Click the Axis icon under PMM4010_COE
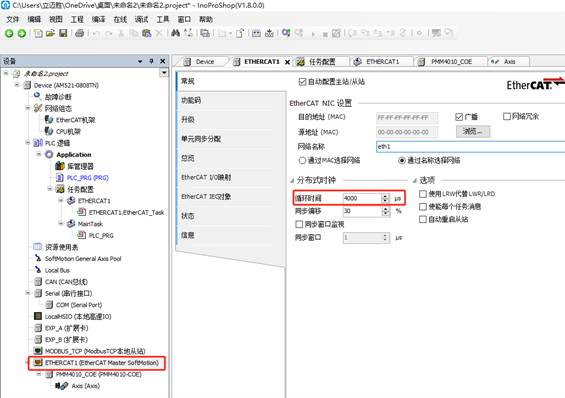Screen dimensions: 565x398 click(62, 386)
